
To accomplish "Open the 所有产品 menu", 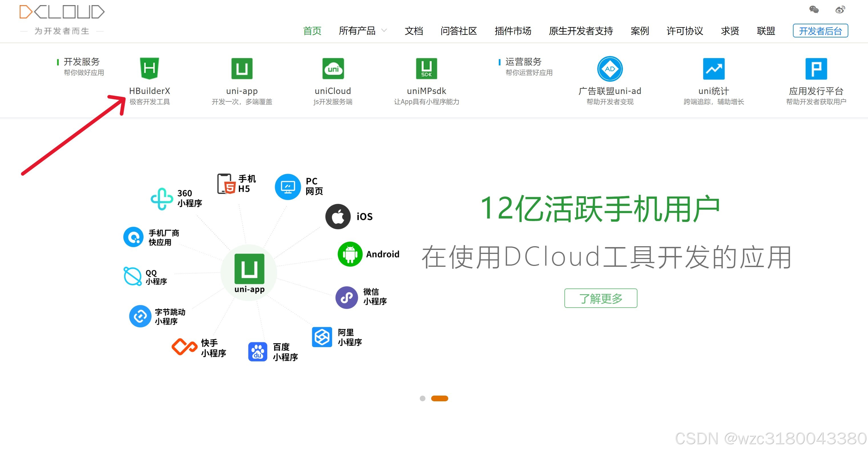I will click(x=357, y=31).
